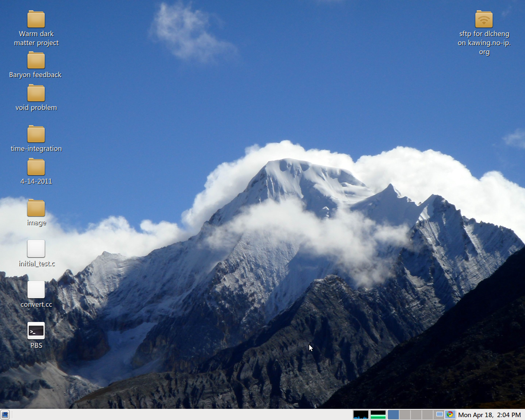Image resolution: width=525 pixels, height=420 pixels.
Task: Switch to the second workspace in pager
Action: click(405, 415)
